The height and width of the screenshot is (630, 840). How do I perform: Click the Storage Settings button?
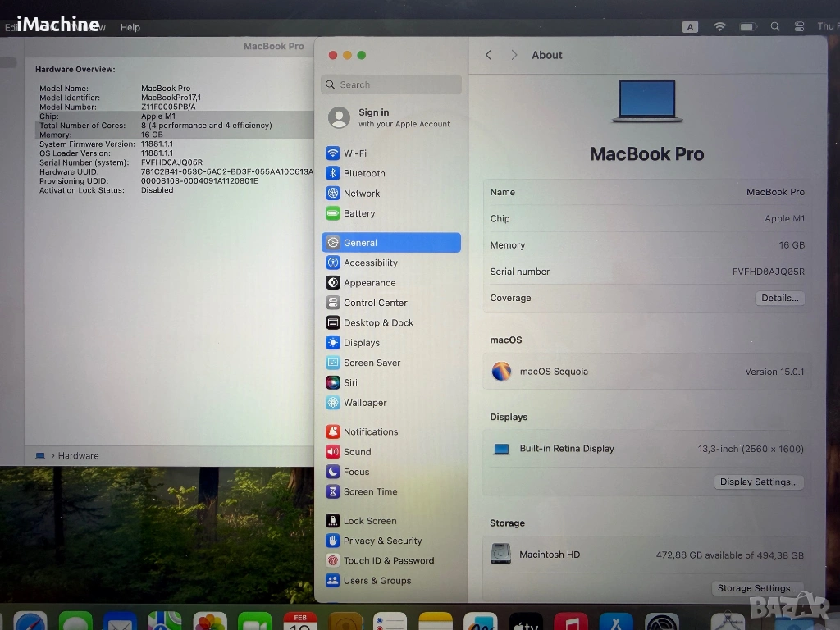pos(756,588)
